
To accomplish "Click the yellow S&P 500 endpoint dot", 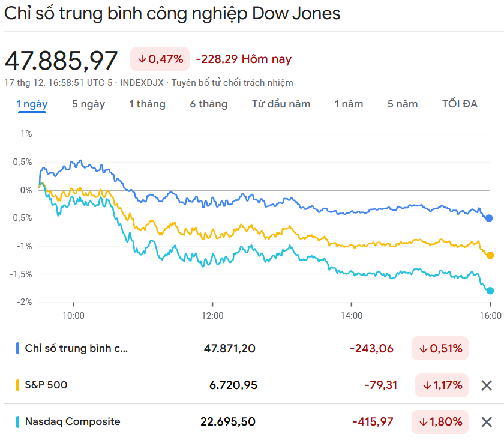I will click(x=490, y=255).
